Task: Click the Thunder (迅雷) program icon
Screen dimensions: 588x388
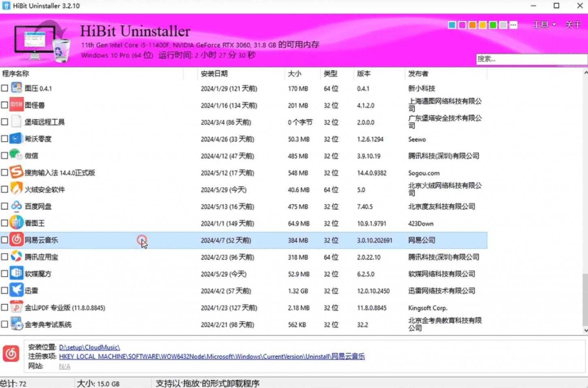Action: [x=16, y=290]
